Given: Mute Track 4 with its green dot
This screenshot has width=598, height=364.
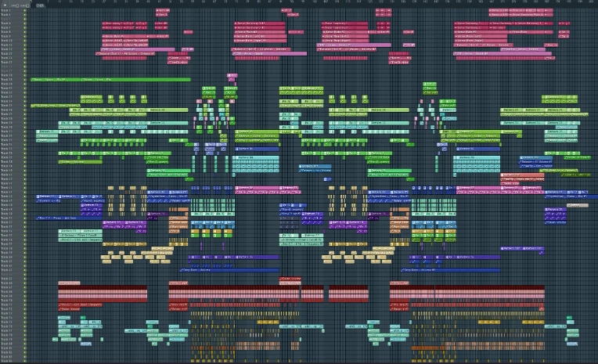Looking at the screenshot, I should pyautogui.click(x=25, y=15).
